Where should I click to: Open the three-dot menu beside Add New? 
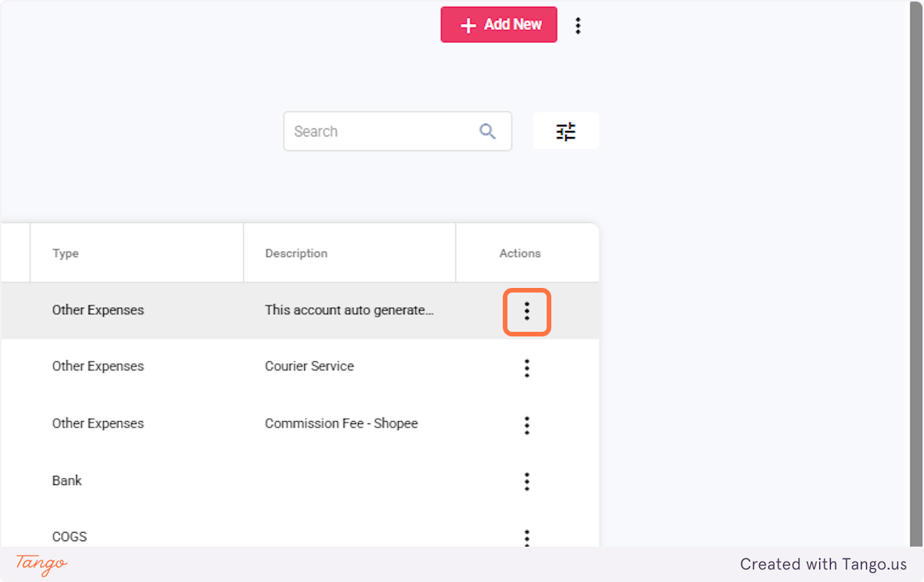click(x=577, y=25)
